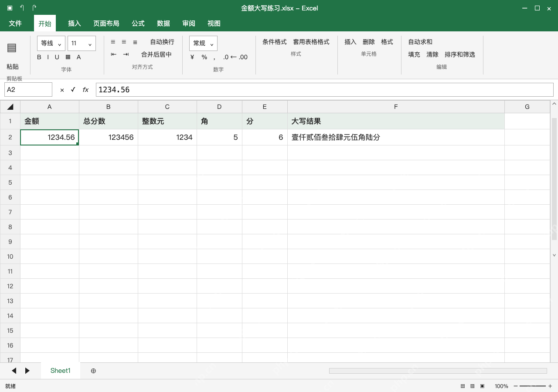The image size is (558, 392).
Task: Decrease the cell indent
Action: pyautogui.click(x=114, y=54)
